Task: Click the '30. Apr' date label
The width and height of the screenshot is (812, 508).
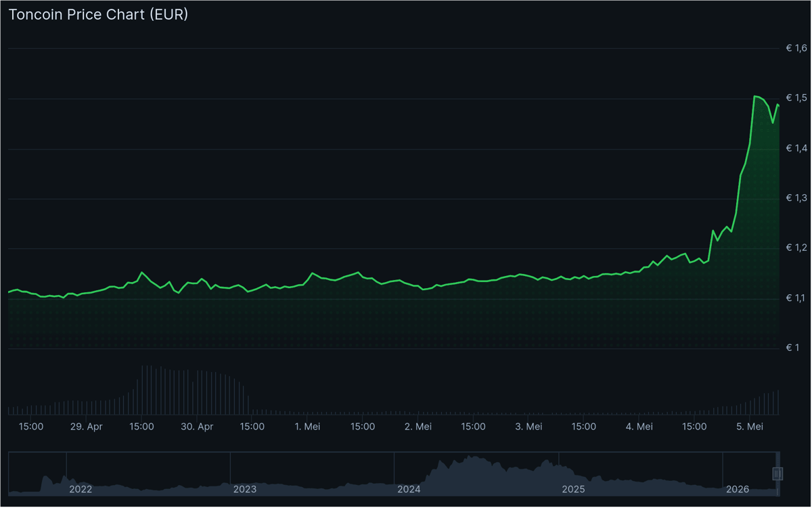Action: (197, 427)
